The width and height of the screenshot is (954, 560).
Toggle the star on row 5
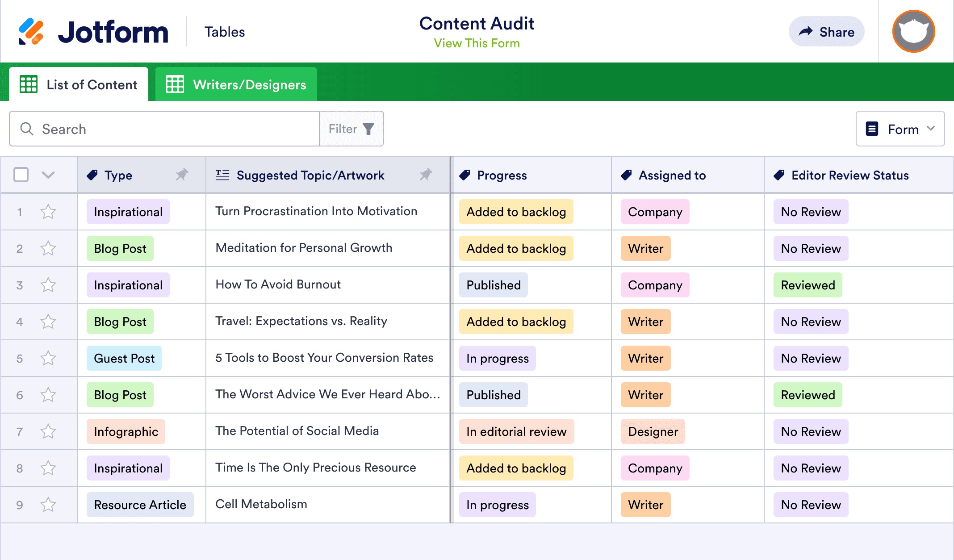pos(48,358)
